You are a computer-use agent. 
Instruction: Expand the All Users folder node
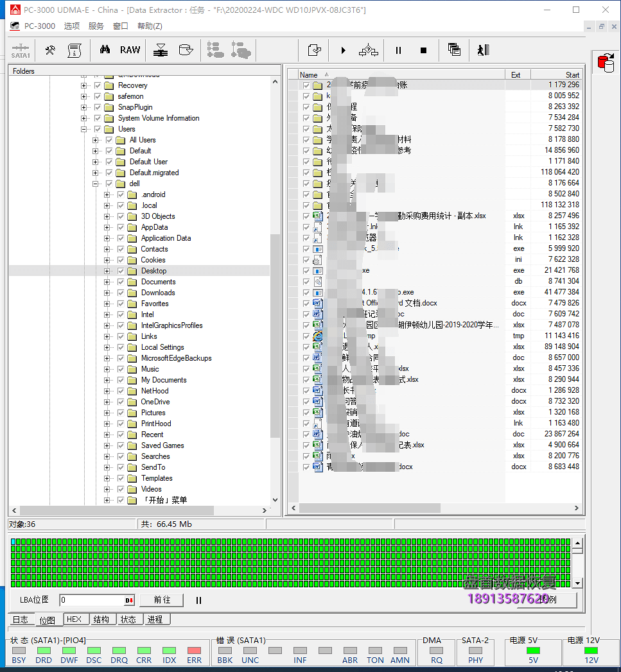[95, 140]
